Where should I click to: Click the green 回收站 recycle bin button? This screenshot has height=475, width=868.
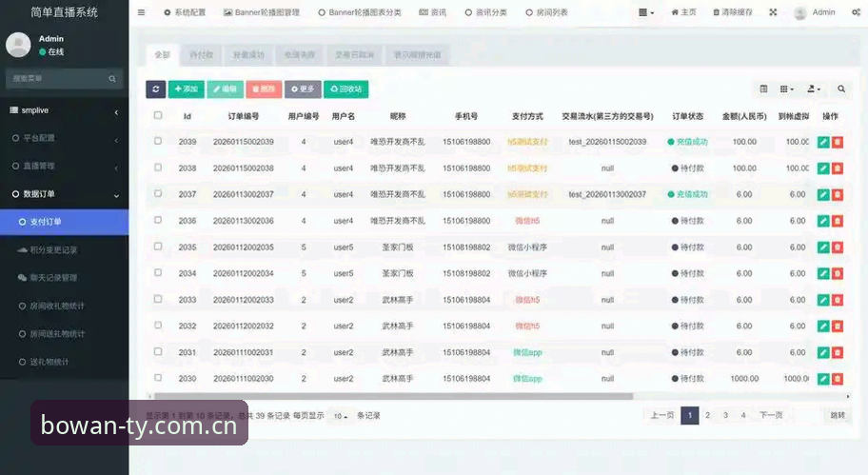[x=346, y=89]
